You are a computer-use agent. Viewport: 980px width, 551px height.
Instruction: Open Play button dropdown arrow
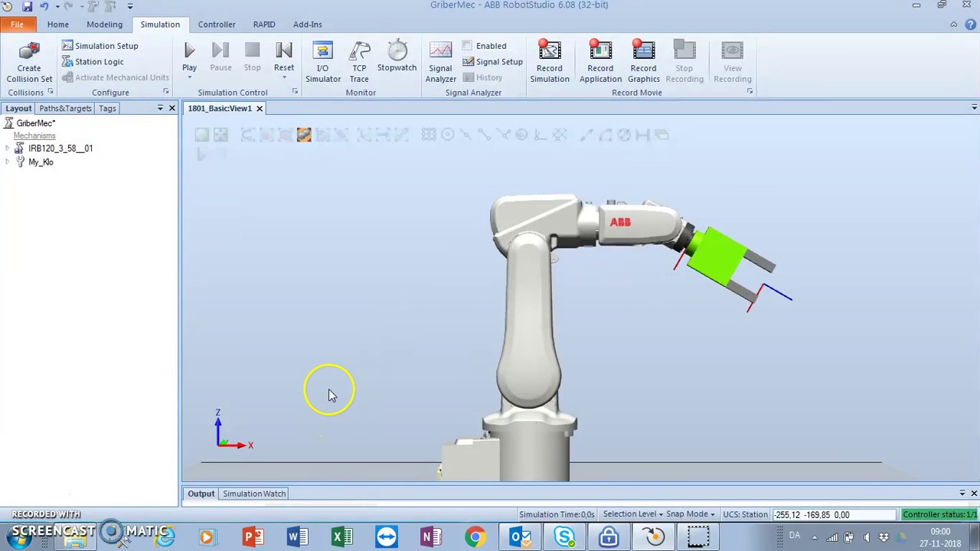tap(189, 77)
